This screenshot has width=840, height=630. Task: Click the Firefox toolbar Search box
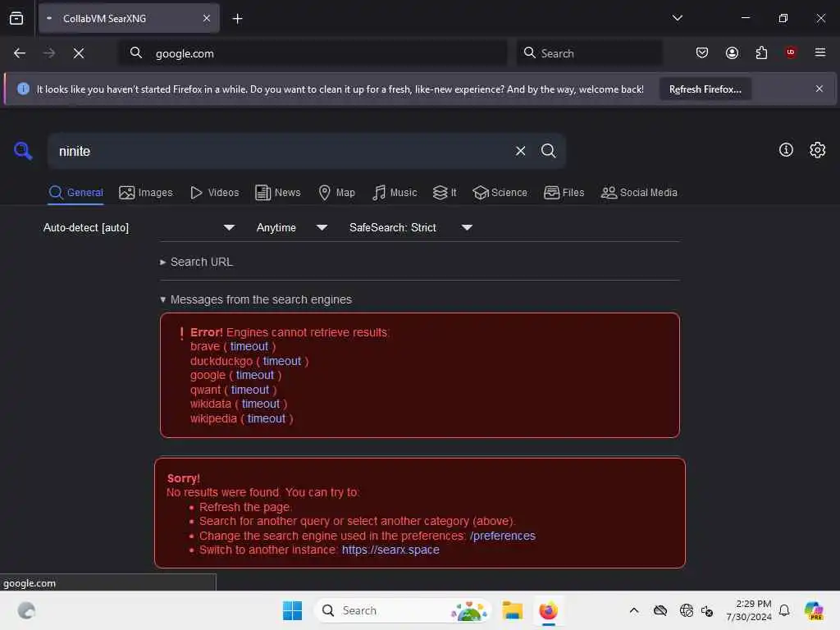point(589,53)
